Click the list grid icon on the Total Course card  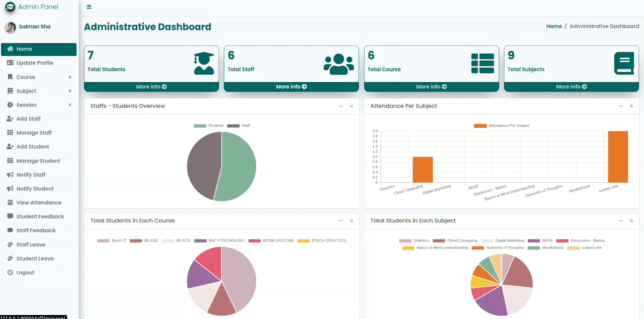pos(483,64)
